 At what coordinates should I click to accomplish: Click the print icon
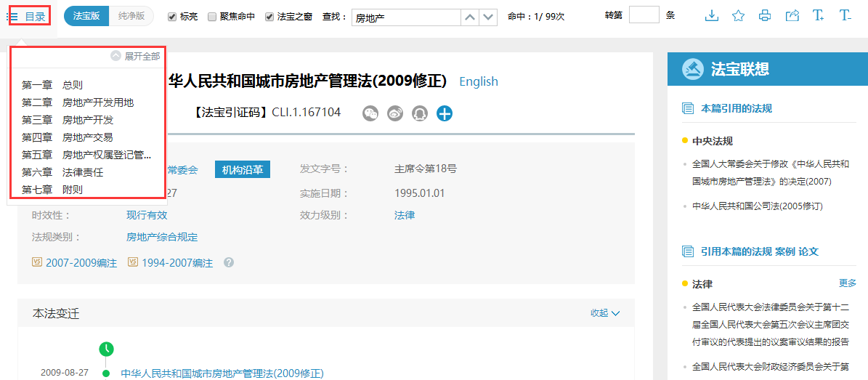pos(765,16)
